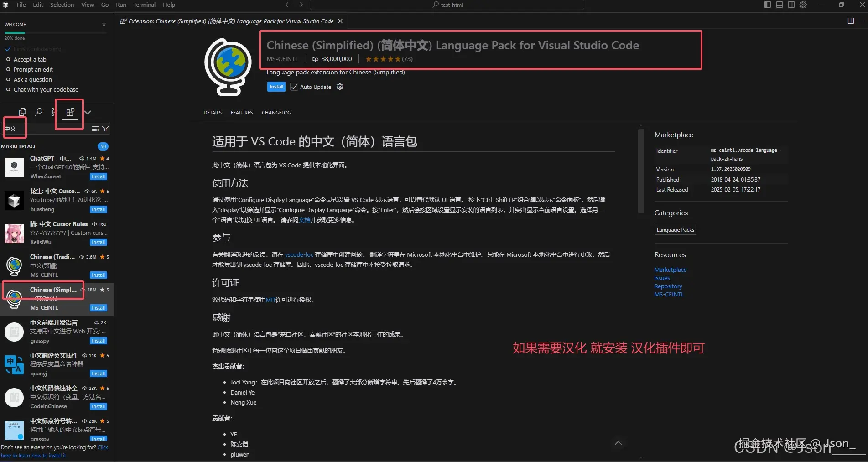Install the ChatGPT - 中文 extension from list
The height and width of the screenshot is (462, 868).
pyautogui.click(x=99, y=176)
